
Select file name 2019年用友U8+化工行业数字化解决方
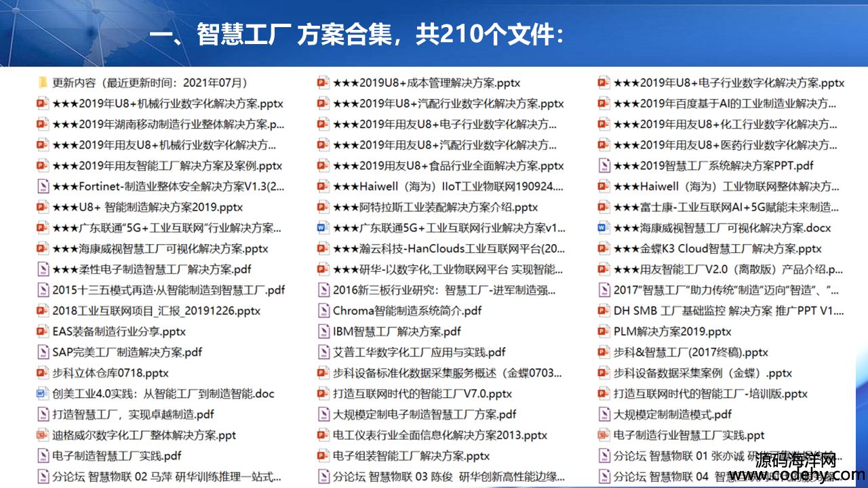coord(725,124)
